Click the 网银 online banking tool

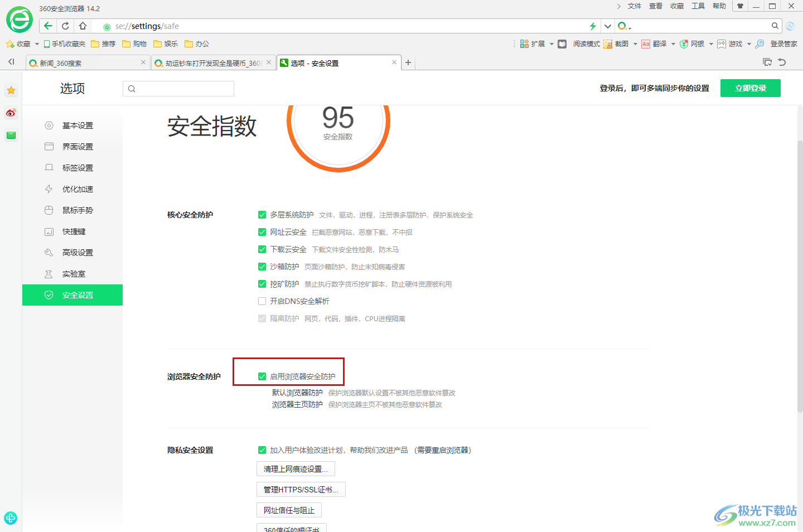click(692, 44)
